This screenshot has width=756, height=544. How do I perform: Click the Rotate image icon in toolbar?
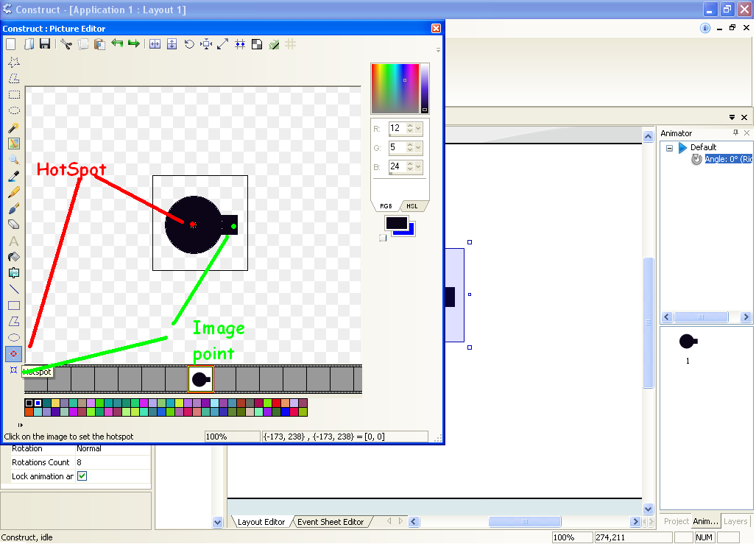click(189, 44)
